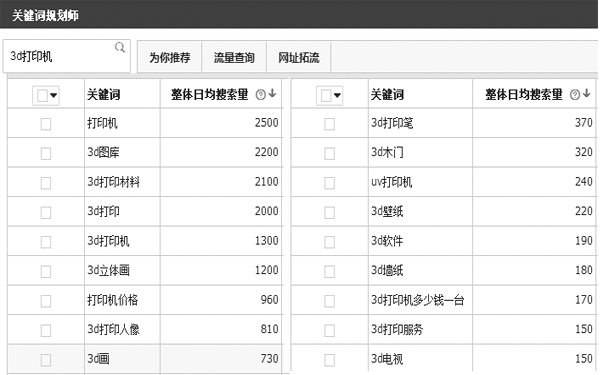600x375 pixels.
Task: Toggle select-all checkbox in left table
Action: click(x=42, y=95)
